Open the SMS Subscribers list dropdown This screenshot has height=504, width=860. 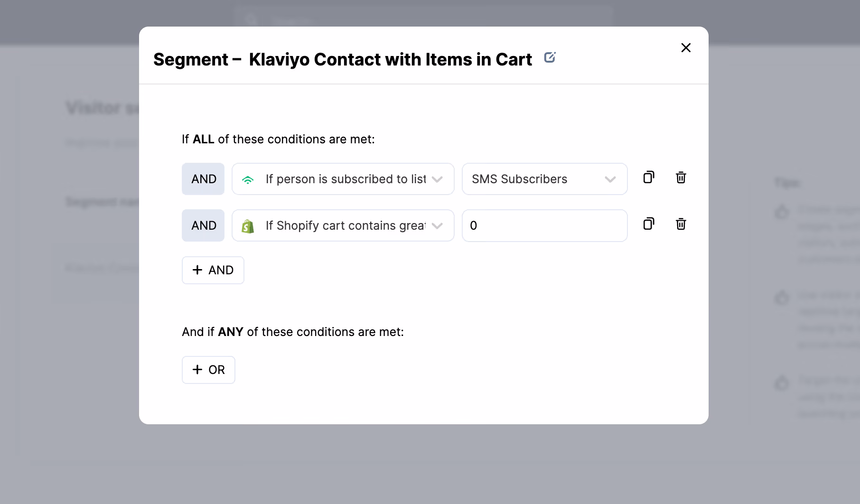point(545,179)
